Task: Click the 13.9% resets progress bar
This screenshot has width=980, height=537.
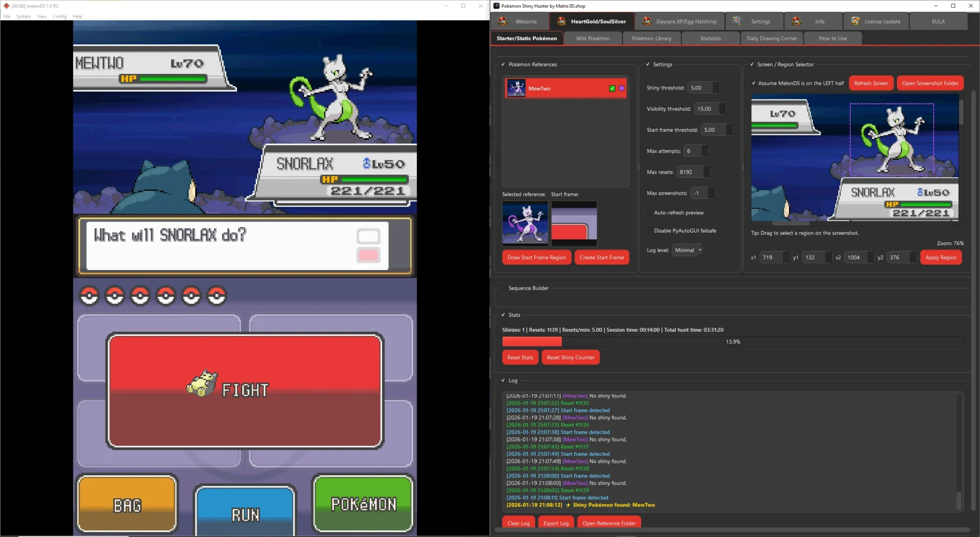Action: pyautogui.click(x=732, y=341)
